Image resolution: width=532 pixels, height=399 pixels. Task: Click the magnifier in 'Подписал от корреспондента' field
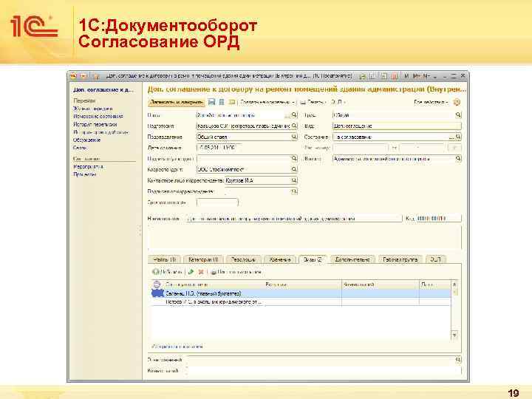pyautogui.click(x=294, y=191)
